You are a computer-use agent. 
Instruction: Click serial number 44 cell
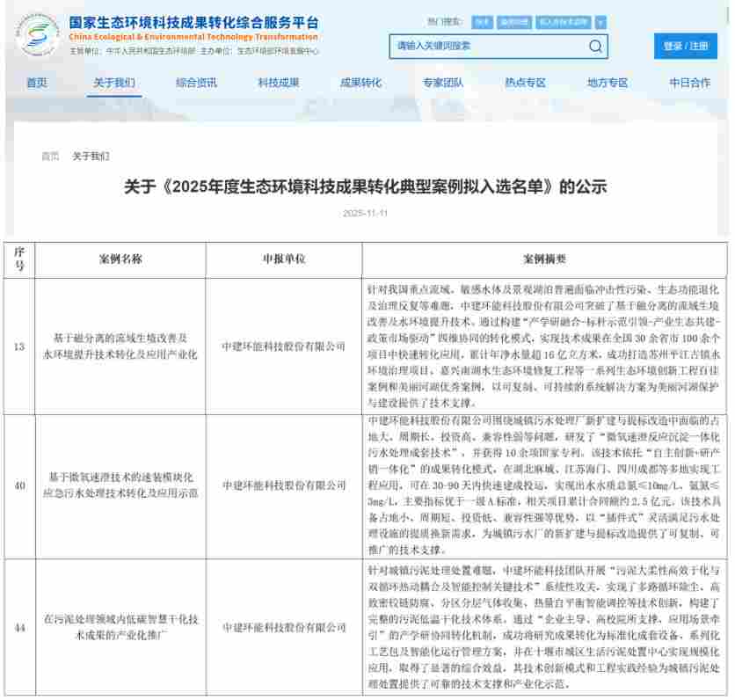19,627
